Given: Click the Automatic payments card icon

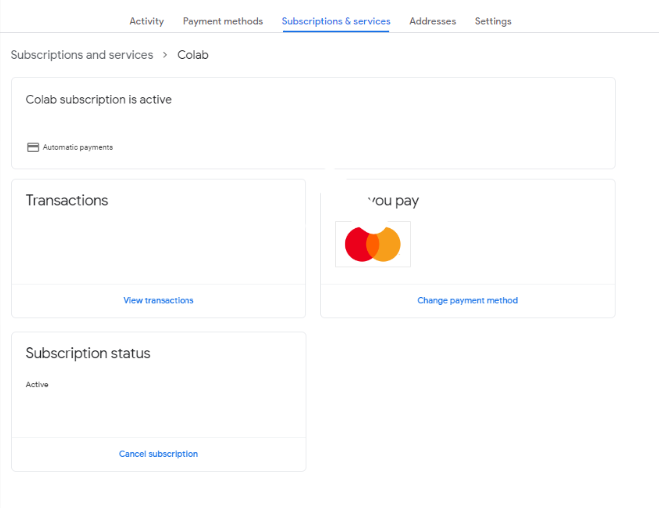Looking at the screenshot, I should pyautogui.click(x=33, y=147).
